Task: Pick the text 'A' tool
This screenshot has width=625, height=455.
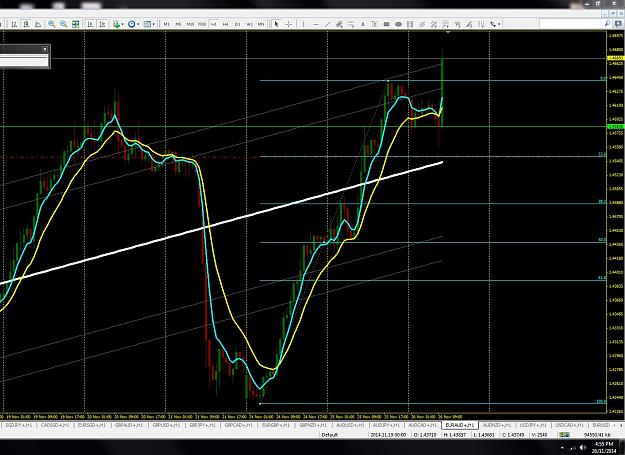Action: pyautogui.click(x=363, y=24)
